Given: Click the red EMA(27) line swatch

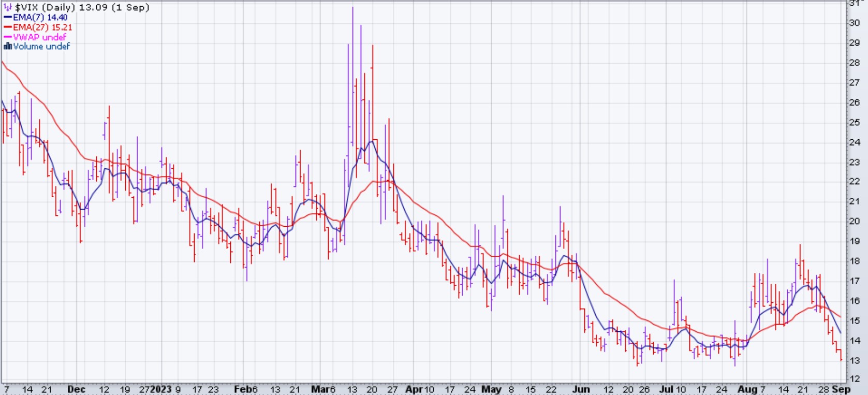Looking at the screenshot, I should (8, 27).
